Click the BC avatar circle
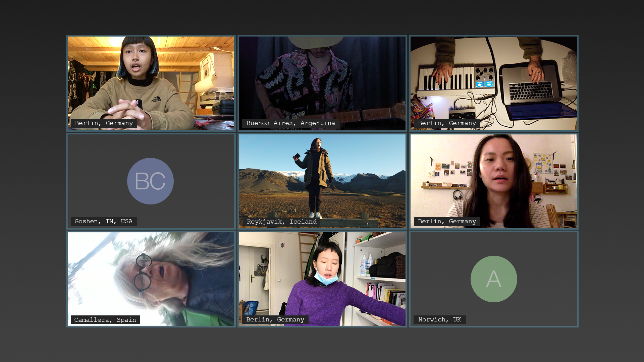This screenshot has width=644, height=362. [150, 181]
